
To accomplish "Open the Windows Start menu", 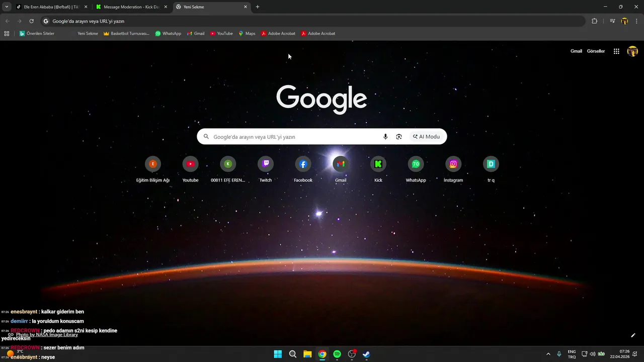I will (278, 354).
